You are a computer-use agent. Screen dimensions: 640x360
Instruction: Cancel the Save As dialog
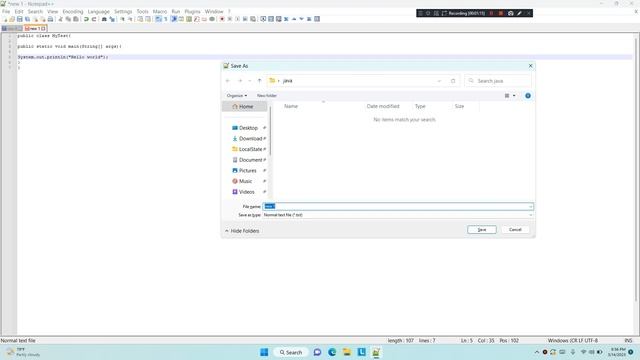515,230
